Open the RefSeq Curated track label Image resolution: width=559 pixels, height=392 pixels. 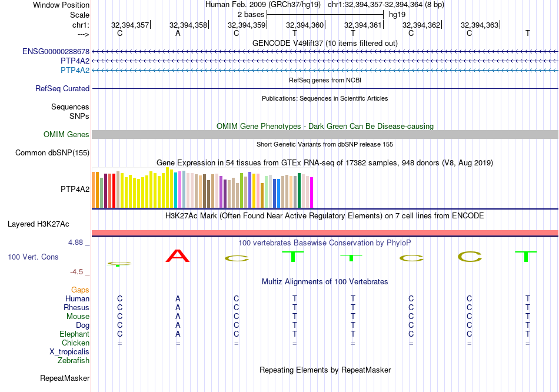(x=62, y=88)
